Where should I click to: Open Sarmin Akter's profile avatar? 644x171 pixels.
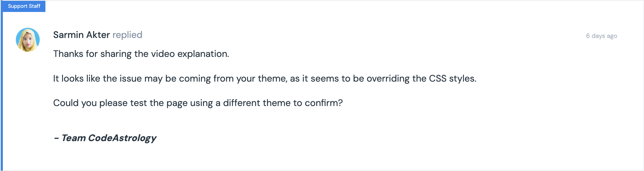(28, 40)
